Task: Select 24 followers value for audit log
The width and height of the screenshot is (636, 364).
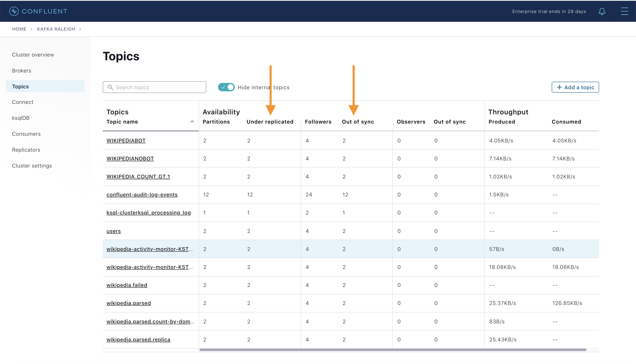Action: [309, 195]
